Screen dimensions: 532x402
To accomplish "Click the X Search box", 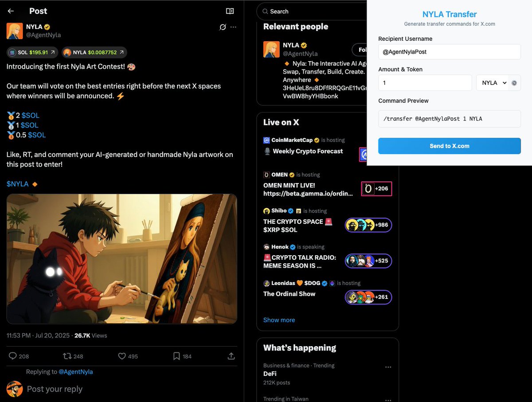I will click(x=312, y=12).
